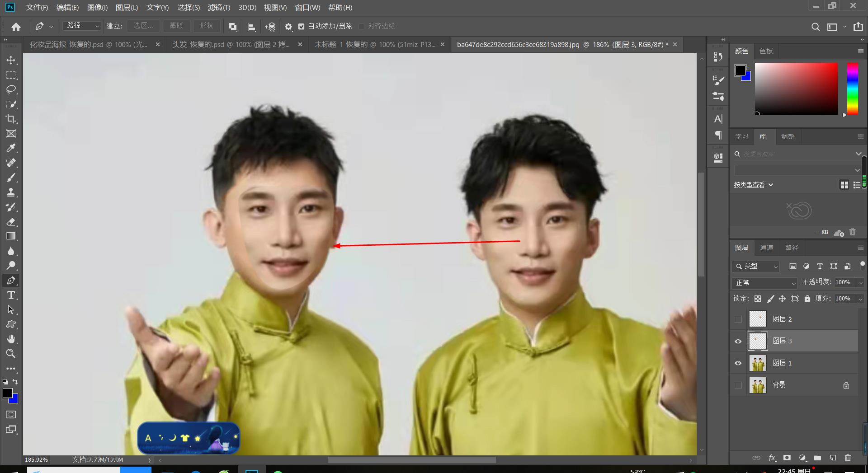This screenshot has width=868, height=473.
Task: Show the hidden 背景 layer
Action: (738, 384)
